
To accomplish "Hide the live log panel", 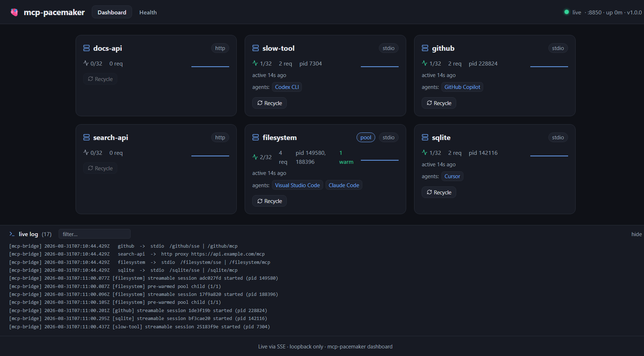I will click(636, 234).
